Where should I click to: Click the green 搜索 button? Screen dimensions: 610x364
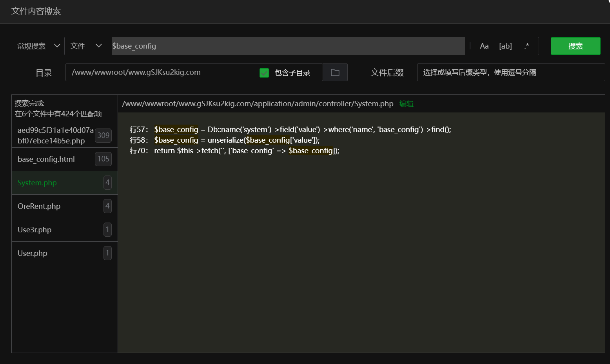575,46
